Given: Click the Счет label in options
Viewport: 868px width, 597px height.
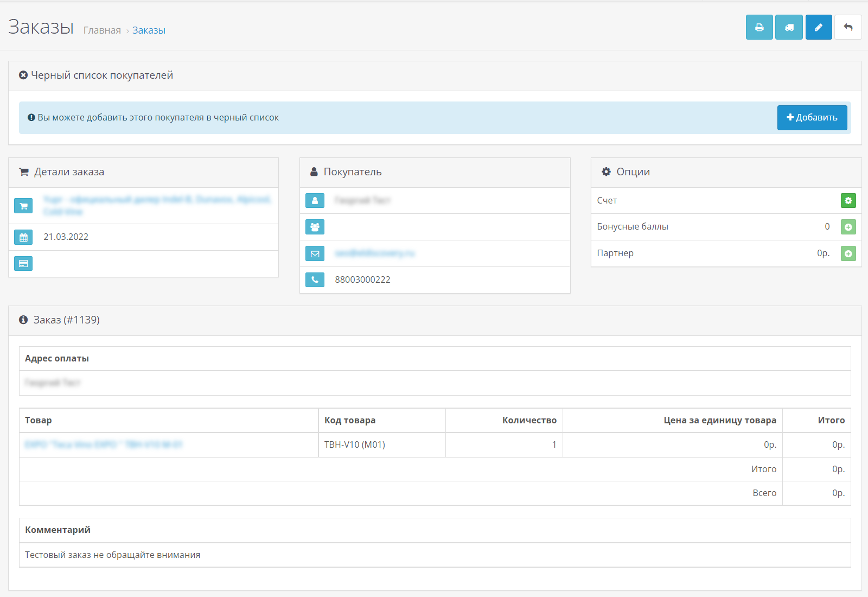Looking at the screenshot, I should point(607,201).
